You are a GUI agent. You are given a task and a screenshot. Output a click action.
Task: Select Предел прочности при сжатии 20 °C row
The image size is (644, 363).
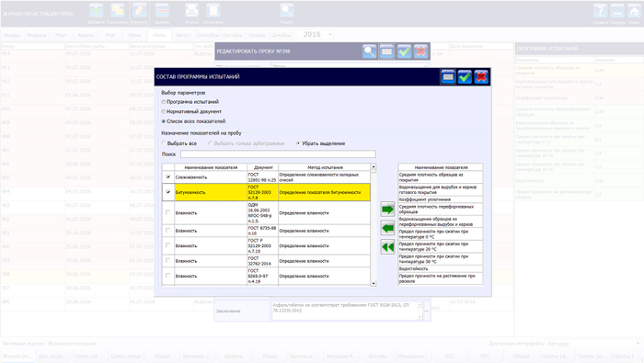pos(441,246)
